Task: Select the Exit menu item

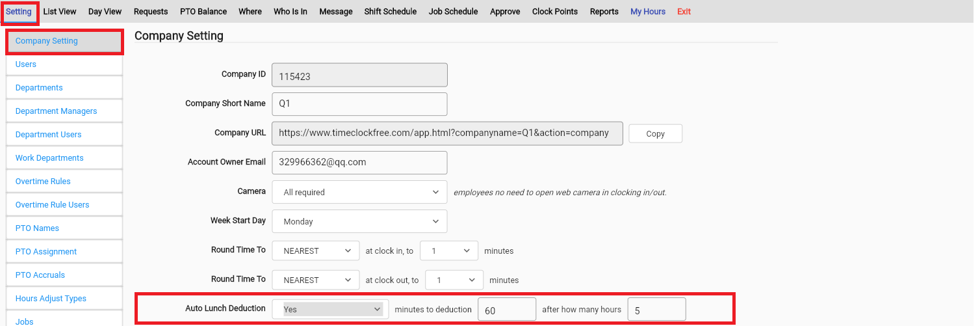Action: click(684, 12)
